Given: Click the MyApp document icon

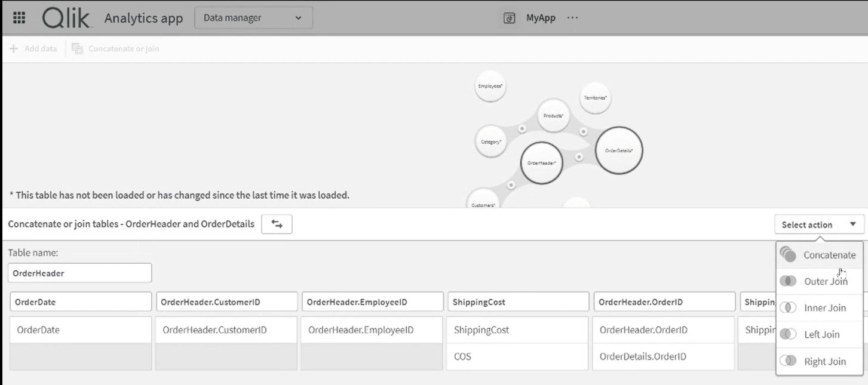Looking at the screenshot, I should (x=508, y=18).
